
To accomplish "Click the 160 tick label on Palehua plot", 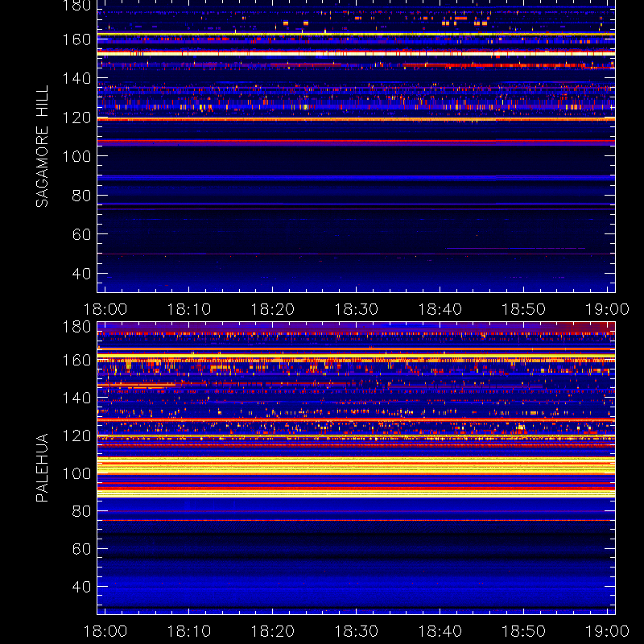I will (76, 360).
